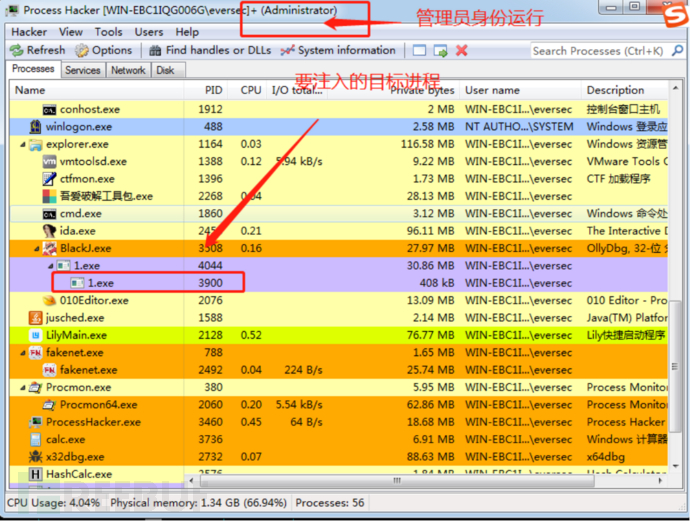Sort by the Name column header
The image size is (690, 521).
pos(96,90)
